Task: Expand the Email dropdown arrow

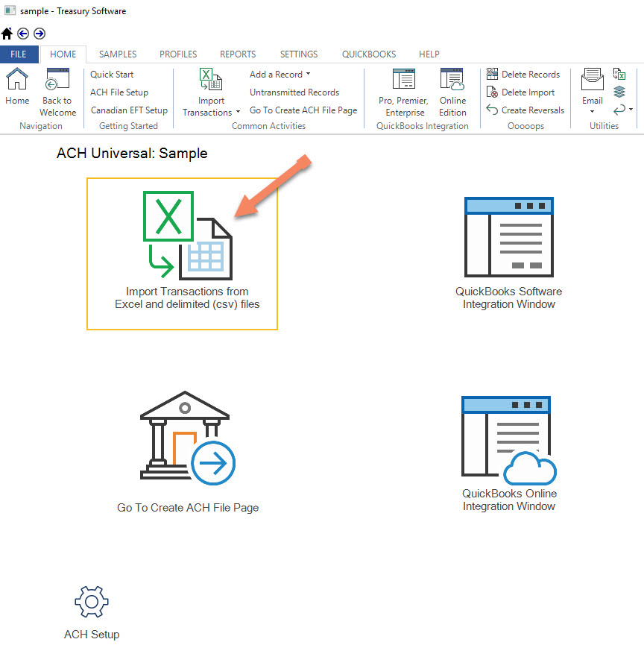Action: click(592, 112)
